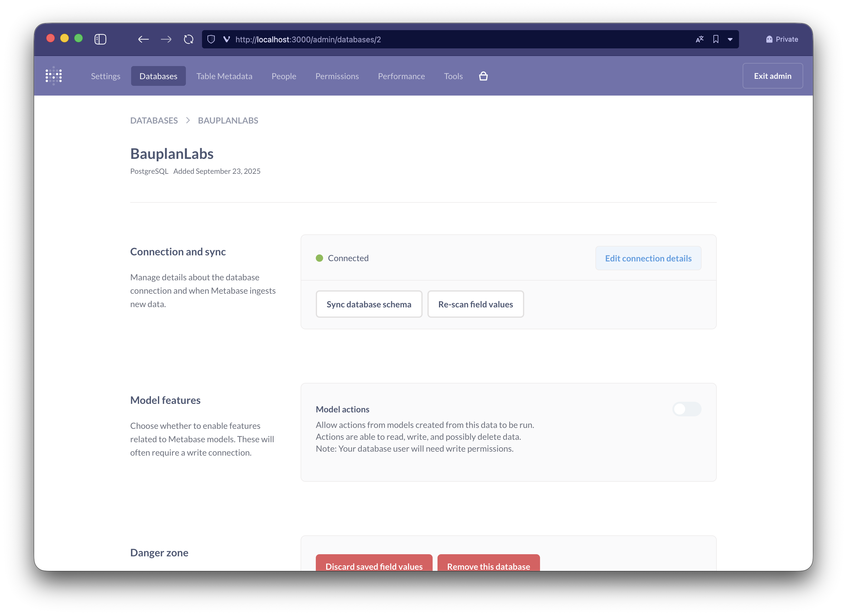
Task: Click the Exit admin button
Action: (772, 76)
